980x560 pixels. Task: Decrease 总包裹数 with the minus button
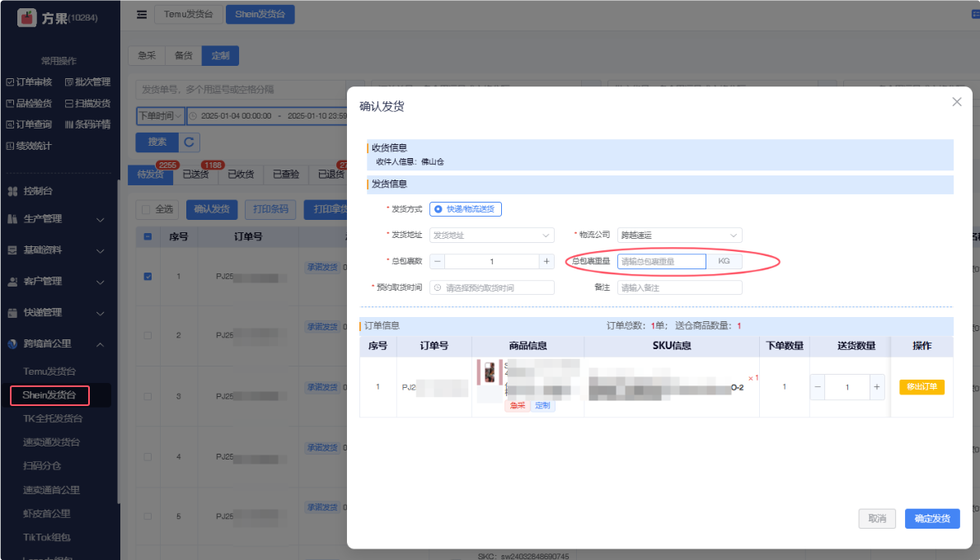point(438,261)
